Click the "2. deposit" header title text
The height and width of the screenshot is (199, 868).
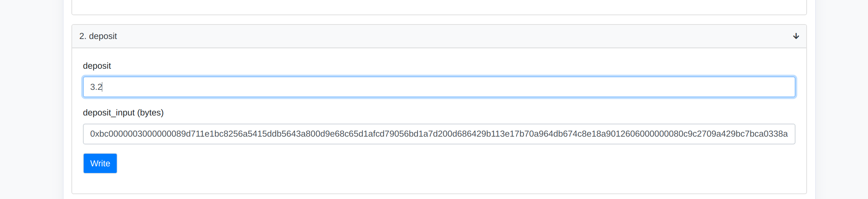point(98,36)
